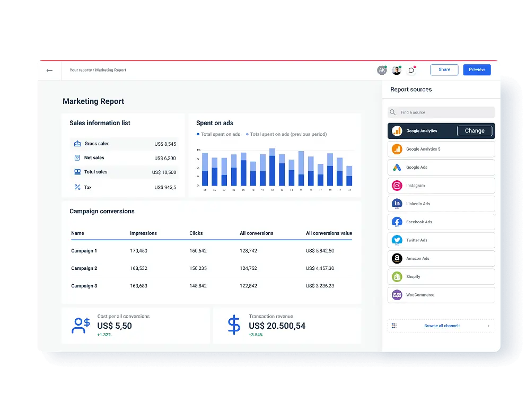Viewport: 526px width, 420px height.
Task: Click the Spent on ads heading
Action: pos(215,123)
